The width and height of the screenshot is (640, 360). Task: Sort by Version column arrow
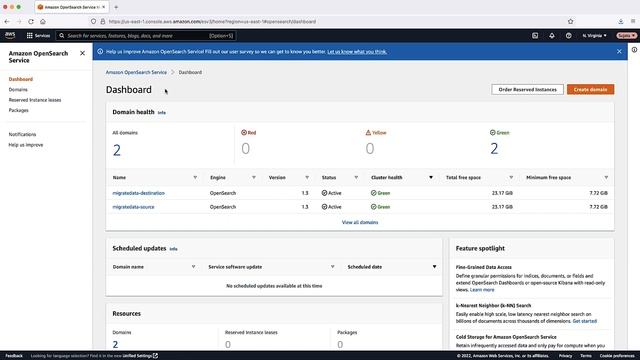(x=307, y=178)
